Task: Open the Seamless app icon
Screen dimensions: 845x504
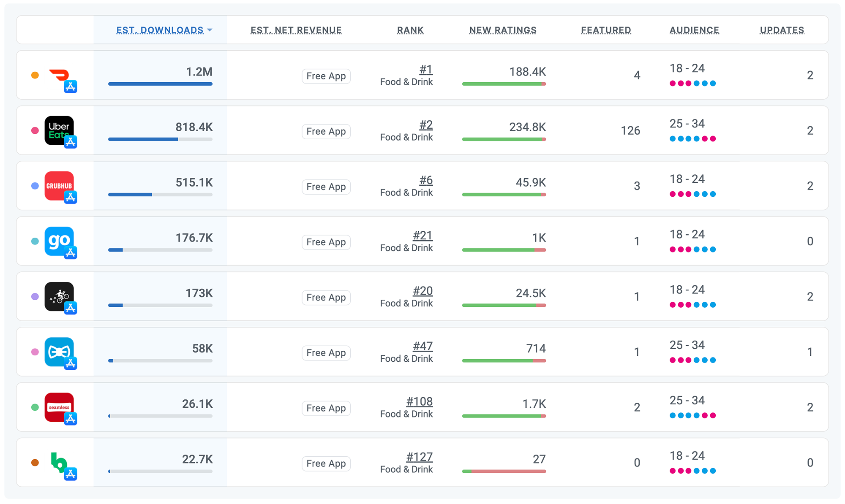Action: point(59,407)
